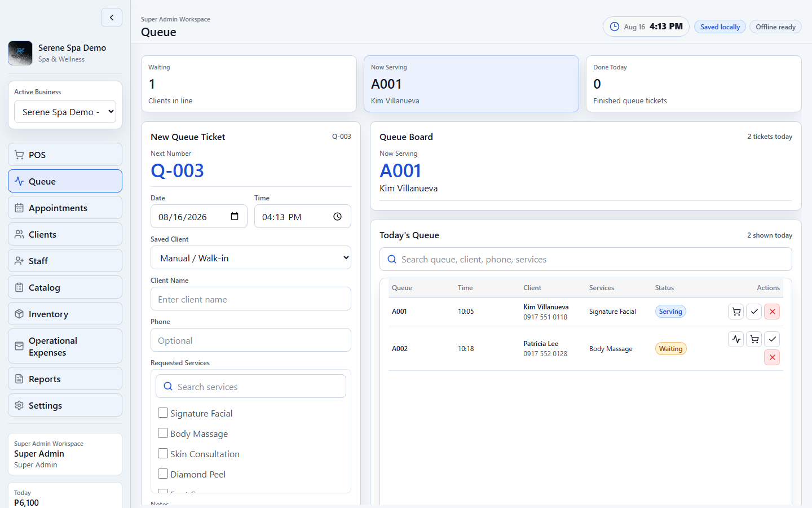Screen dimensions: 812x508
Task: Check the Body Massage service
Action: (x=163, y=433)
